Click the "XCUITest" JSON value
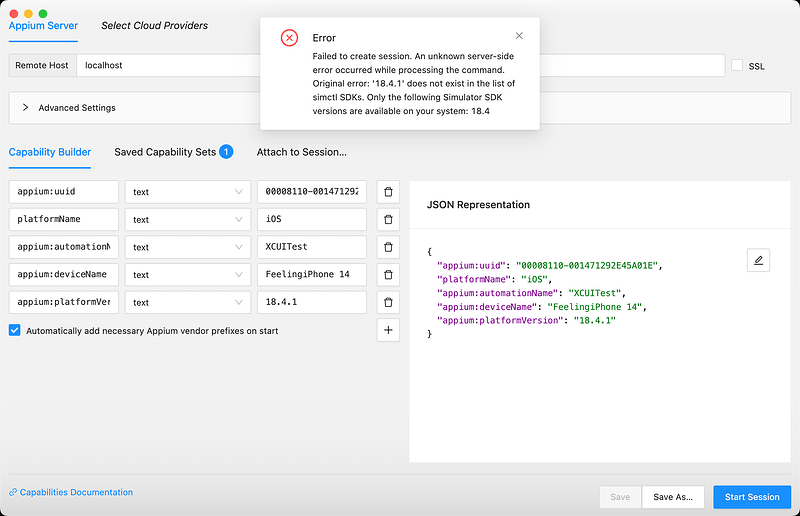The width and height of the screenshot is (800, 516). click(x=595, y=293)
